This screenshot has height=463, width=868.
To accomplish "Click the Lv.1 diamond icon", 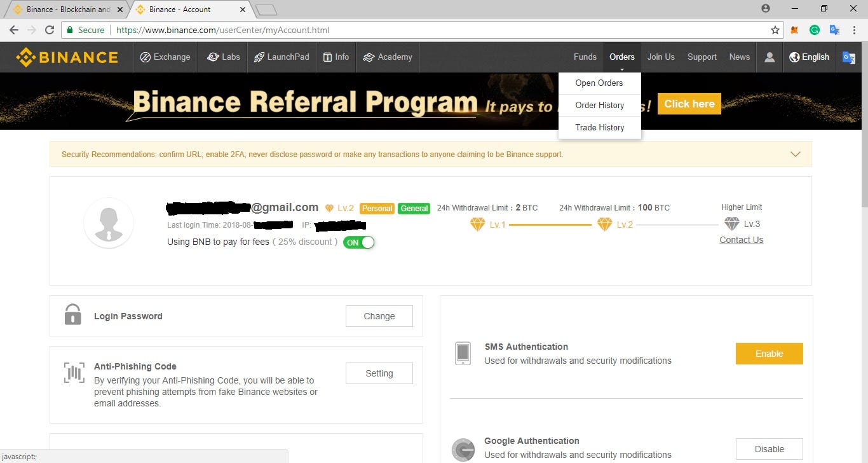I will click(477, 224).
